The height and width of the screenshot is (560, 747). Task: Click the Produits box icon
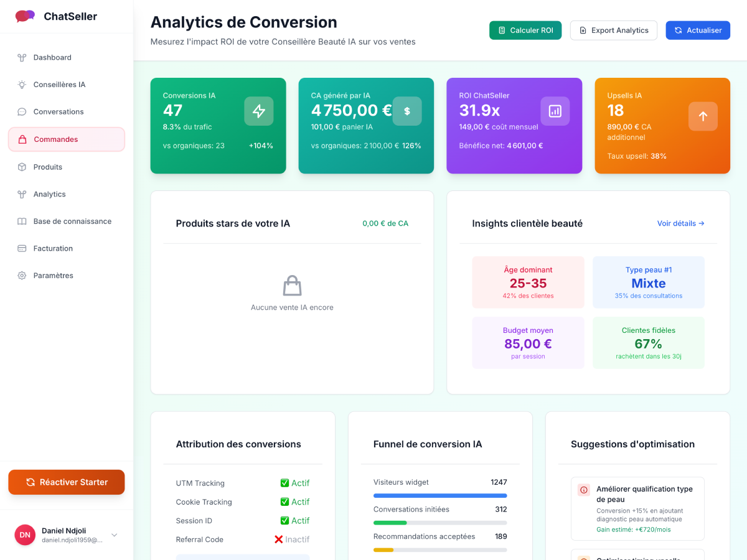[x=21, y=167]
